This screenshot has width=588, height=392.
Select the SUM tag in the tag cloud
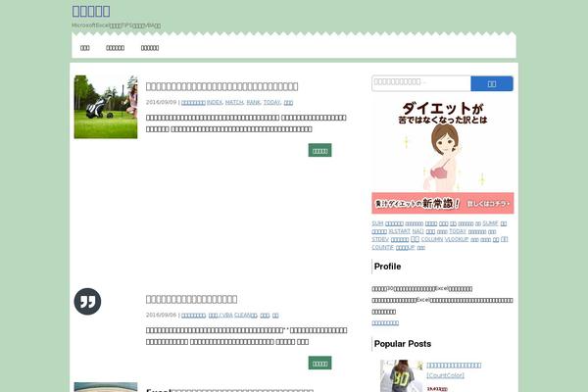pyautogui.click(x=377, y=223)
